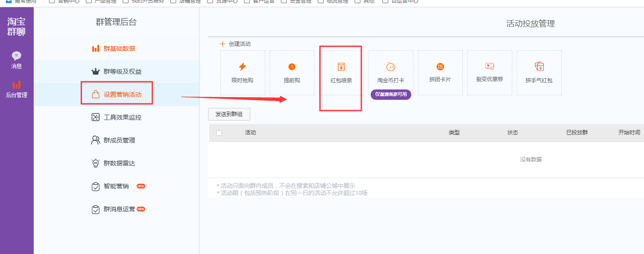Tick the select-all checkbox in table header
This screenshot has width=644, height=254.
(219, 133)
